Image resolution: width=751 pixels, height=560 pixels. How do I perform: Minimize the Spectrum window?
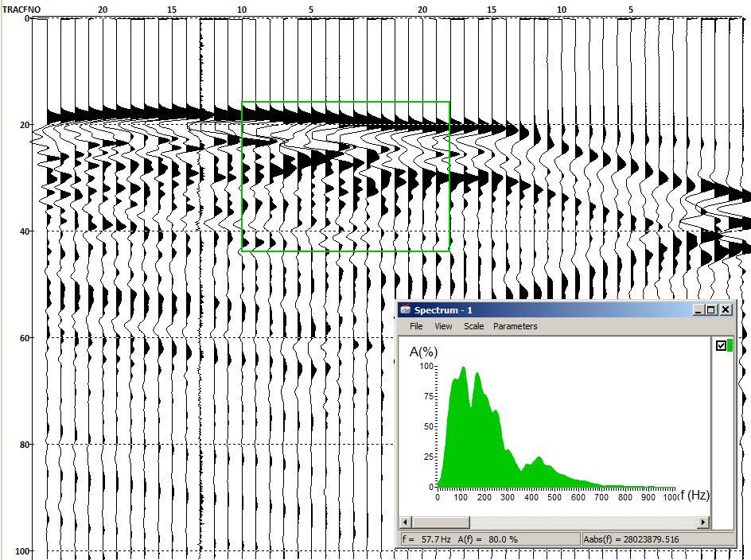click(698, 310)
